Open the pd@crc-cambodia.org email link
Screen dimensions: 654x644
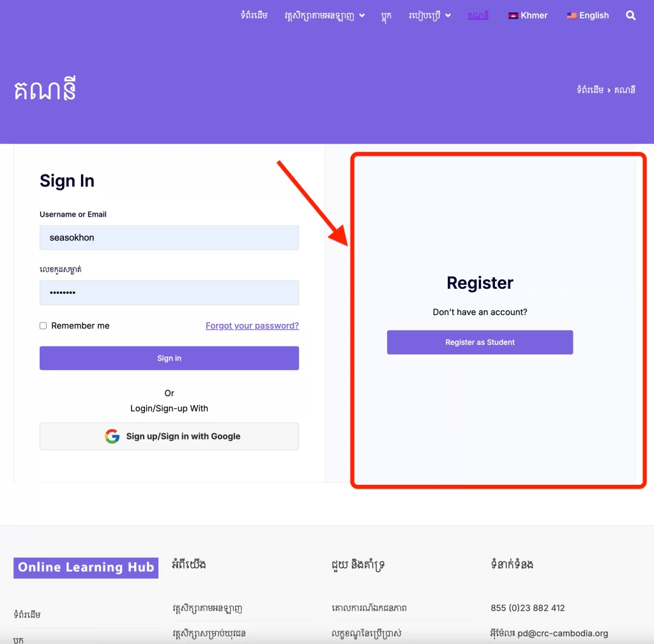[563, 633]
